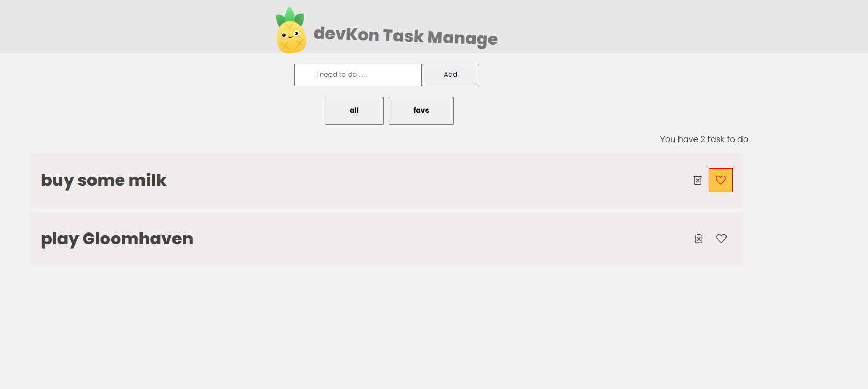The height and width of the screenshot is (389, 868).
Task: Delete the "play Gloomhaven" task
Action: point(699,239)
